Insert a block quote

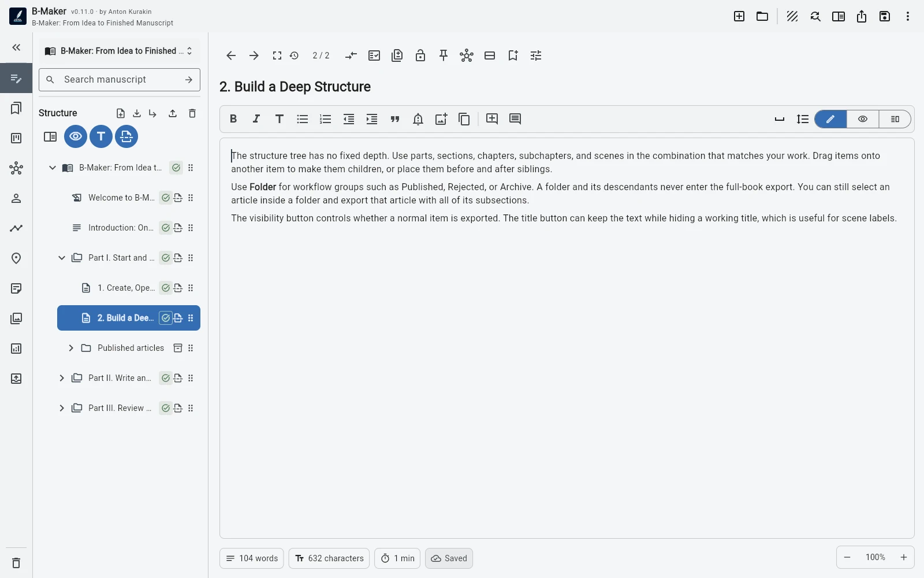tap(395, 119)
